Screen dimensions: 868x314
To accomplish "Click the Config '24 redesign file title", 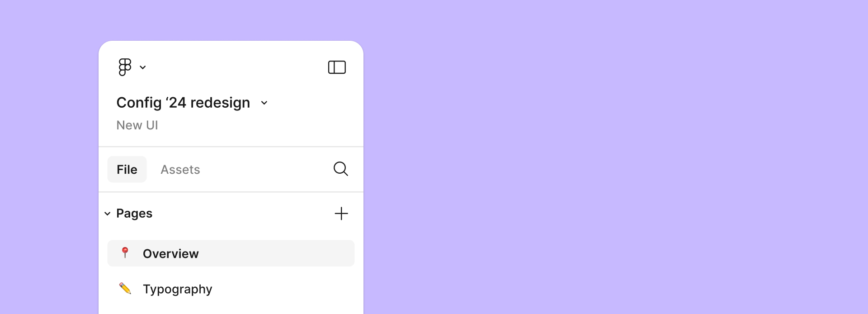I will 183,103.
